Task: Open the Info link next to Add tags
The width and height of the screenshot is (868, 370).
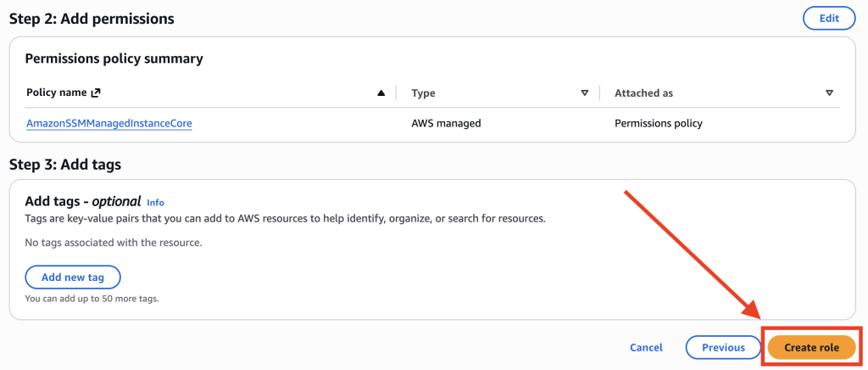Action: [x=156, y=202]
